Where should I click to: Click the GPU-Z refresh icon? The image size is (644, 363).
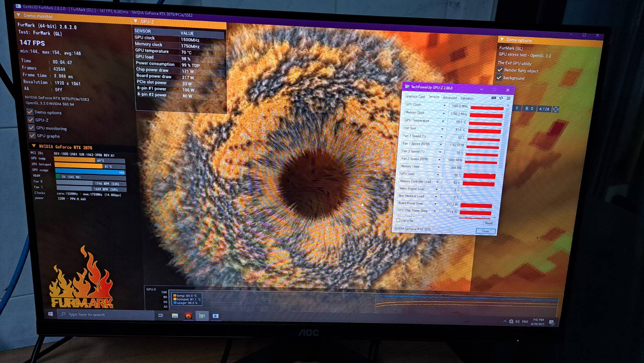click(501, 98)
